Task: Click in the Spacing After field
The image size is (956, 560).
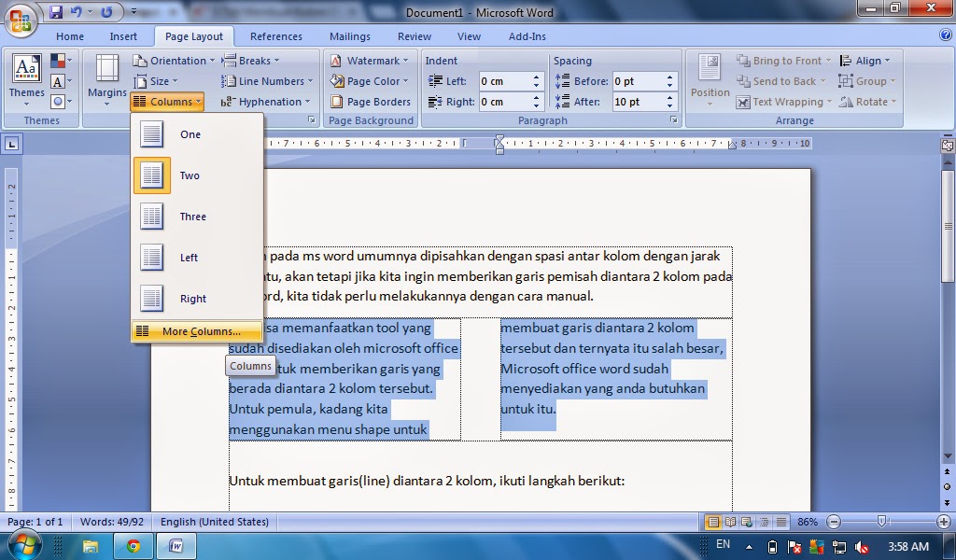Action: tap(638, 102)
